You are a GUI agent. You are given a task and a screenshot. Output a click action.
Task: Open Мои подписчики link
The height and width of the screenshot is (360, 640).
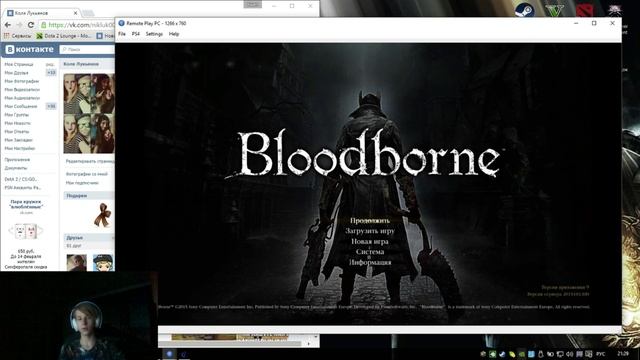(82, 182)
